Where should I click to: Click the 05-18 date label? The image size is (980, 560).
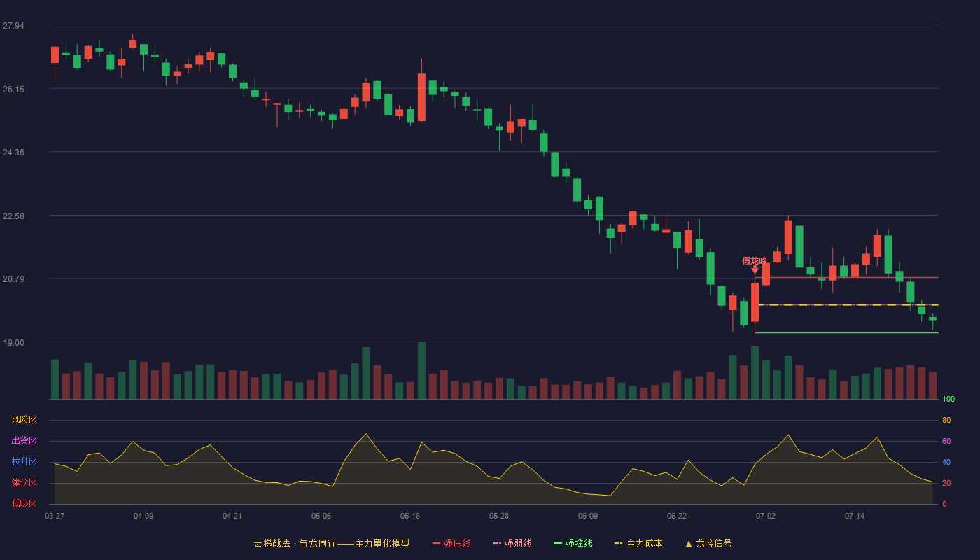tap(410, 516)
